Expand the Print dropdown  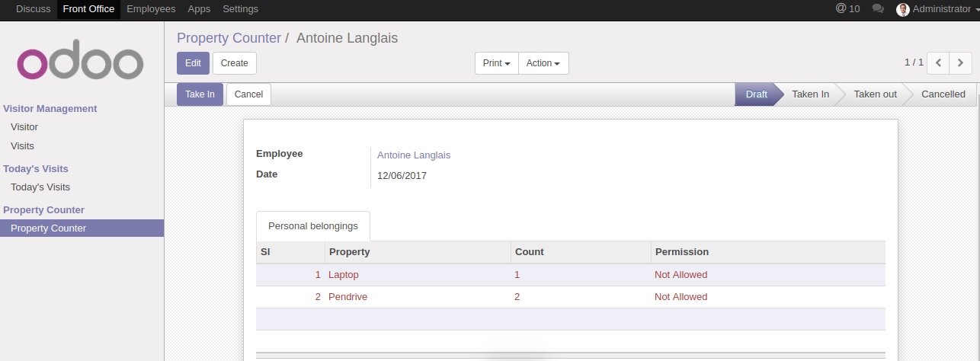[x=496, y=63]
